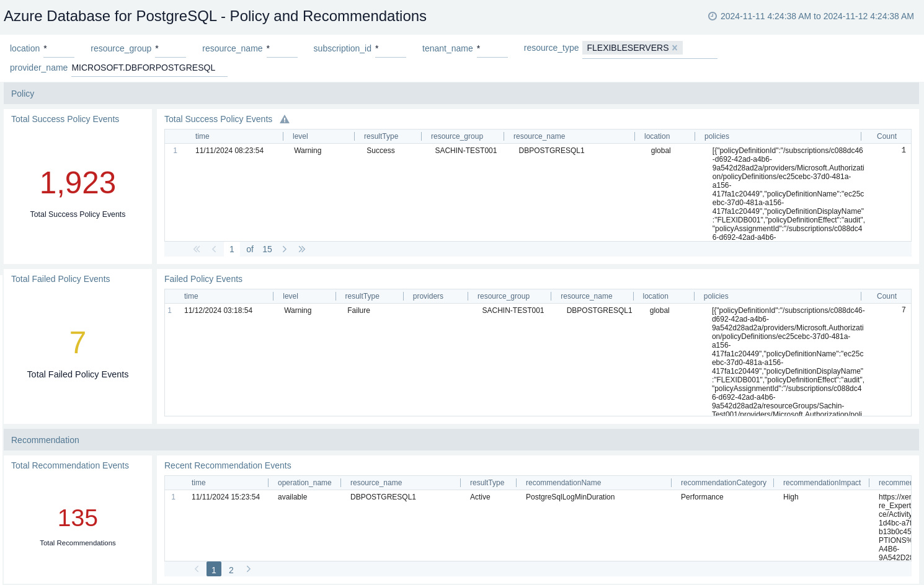Select the 'Active' resultType cell
The image size is (924, 585).
[x=480, y=497]
